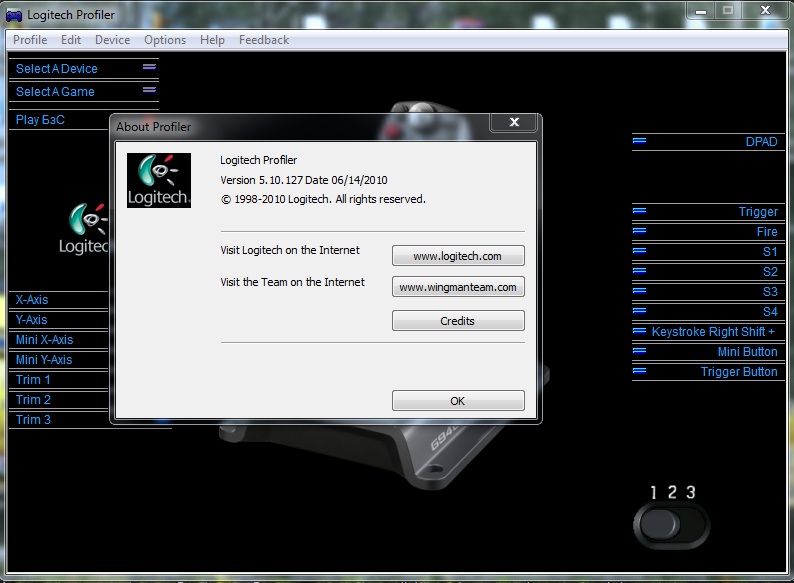
Task: Select the Trim 1 entry
Action: tap(33, 380)
